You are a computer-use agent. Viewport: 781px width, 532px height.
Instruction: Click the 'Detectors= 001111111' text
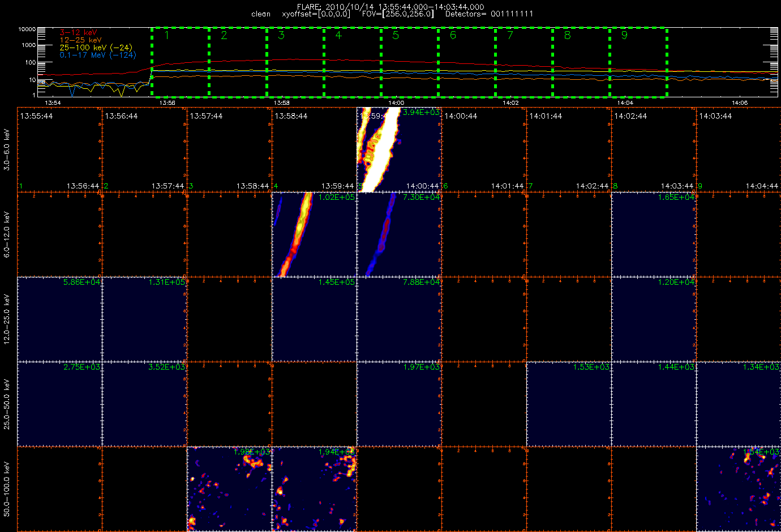489,14
